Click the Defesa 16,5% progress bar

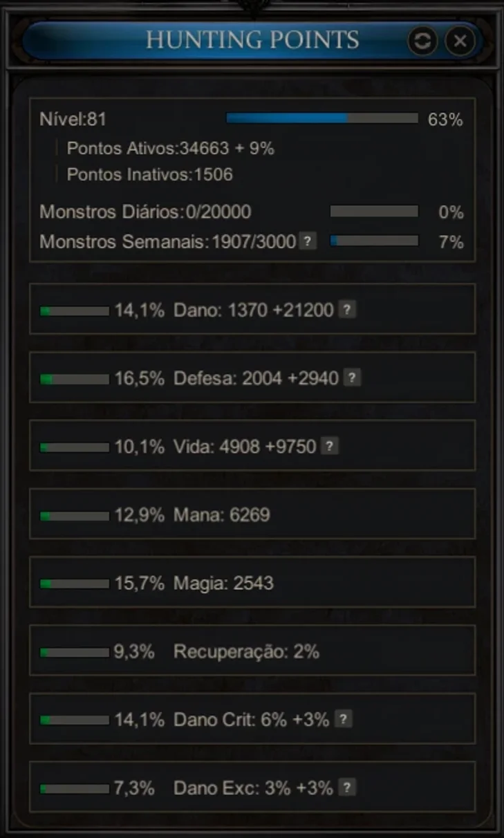[x=75, y=379]
